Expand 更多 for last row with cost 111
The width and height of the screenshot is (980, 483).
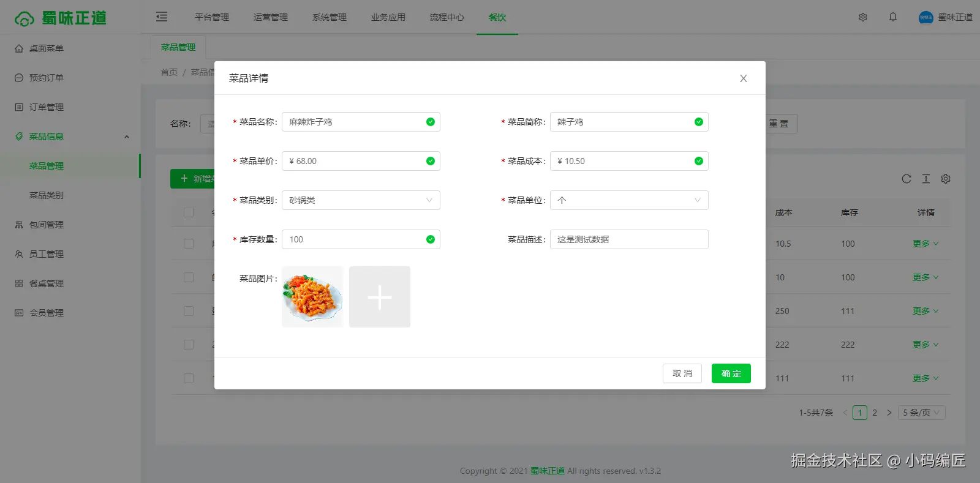925,378
